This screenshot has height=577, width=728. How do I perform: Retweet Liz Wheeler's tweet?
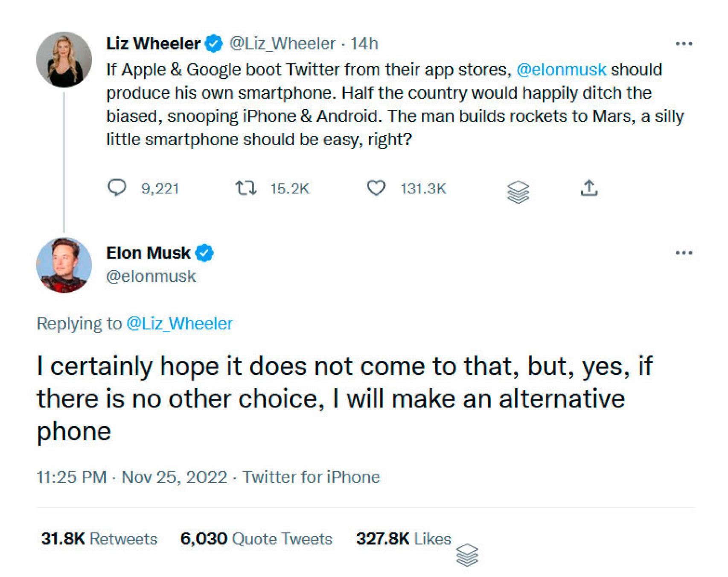click(246, 188)
